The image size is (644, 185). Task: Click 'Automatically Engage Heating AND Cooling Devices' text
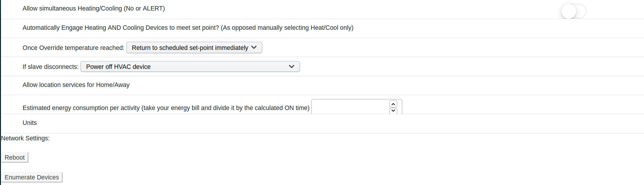click(x=117, y=28)
